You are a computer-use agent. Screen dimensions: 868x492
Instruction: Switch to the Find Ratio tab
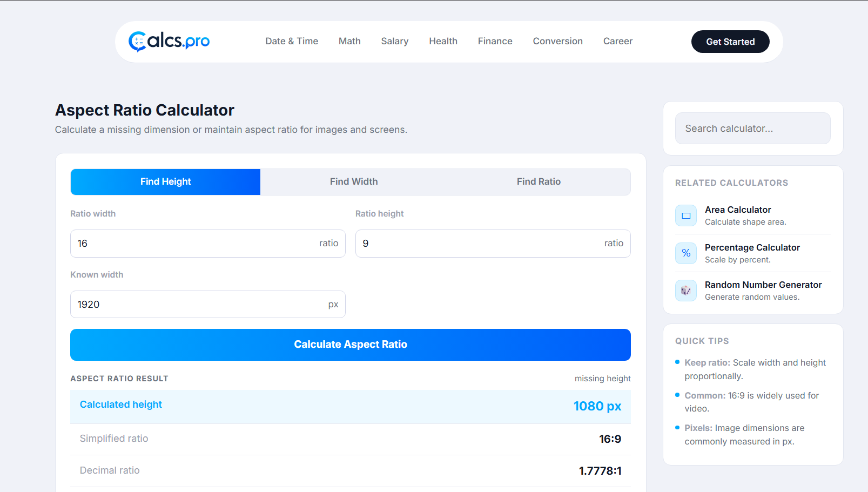pyautogui.click(x=539, y=182)
